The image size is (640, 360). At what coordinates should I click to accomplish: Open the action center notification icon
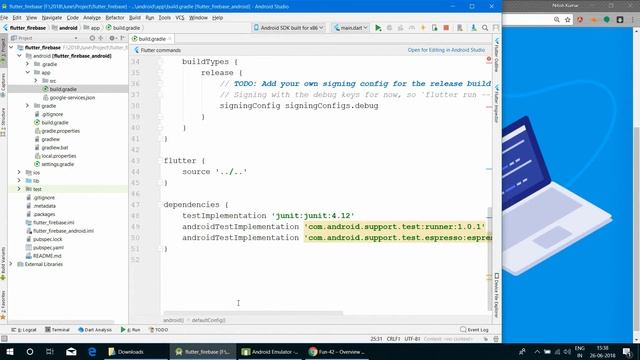[627, 351]
